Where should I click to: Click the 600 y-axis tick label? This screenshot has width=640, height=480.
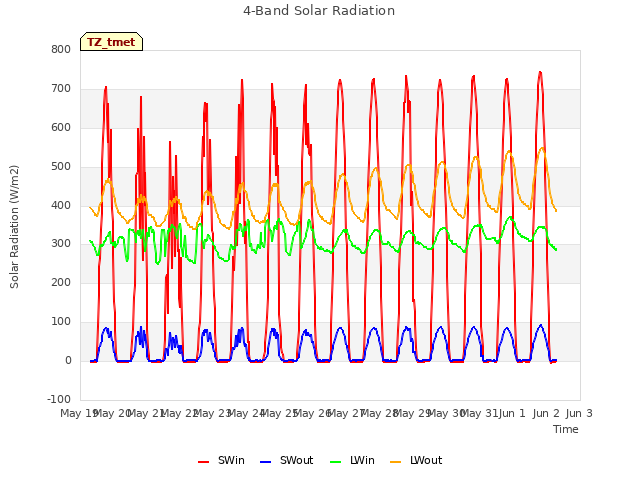click(x=61, y=127)
